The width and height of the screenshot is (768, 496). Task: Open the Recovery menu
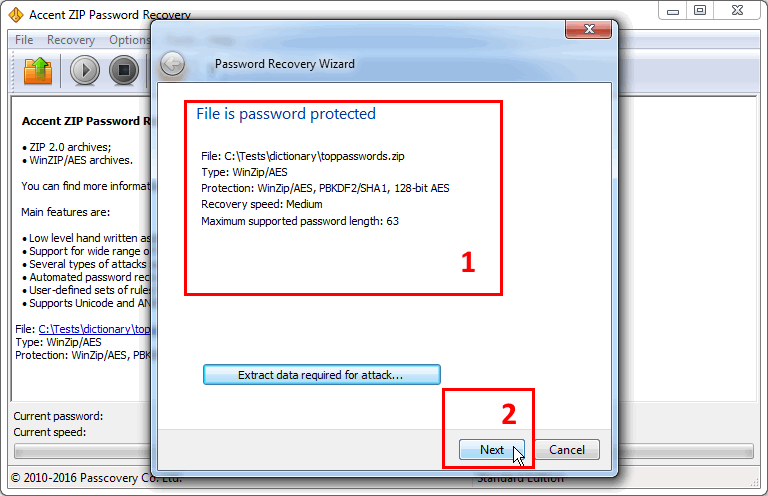click(71, 40)
